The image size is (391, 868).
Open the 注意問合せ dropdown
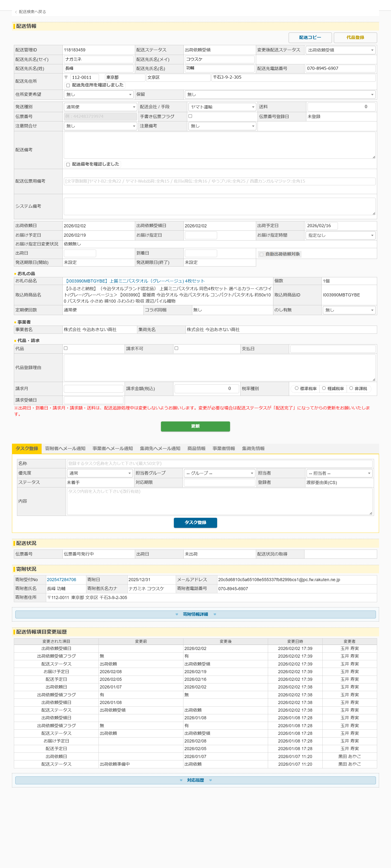click(x=100, y=126)
